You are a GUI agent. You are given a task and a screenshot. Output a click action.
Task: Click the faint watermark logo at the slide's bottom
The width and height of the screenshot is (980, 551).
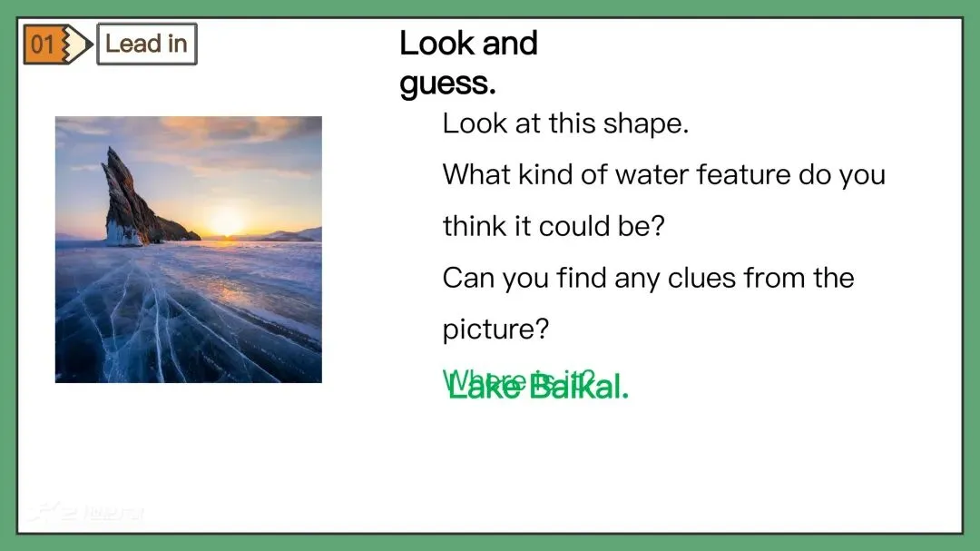(x=86, y=514)
